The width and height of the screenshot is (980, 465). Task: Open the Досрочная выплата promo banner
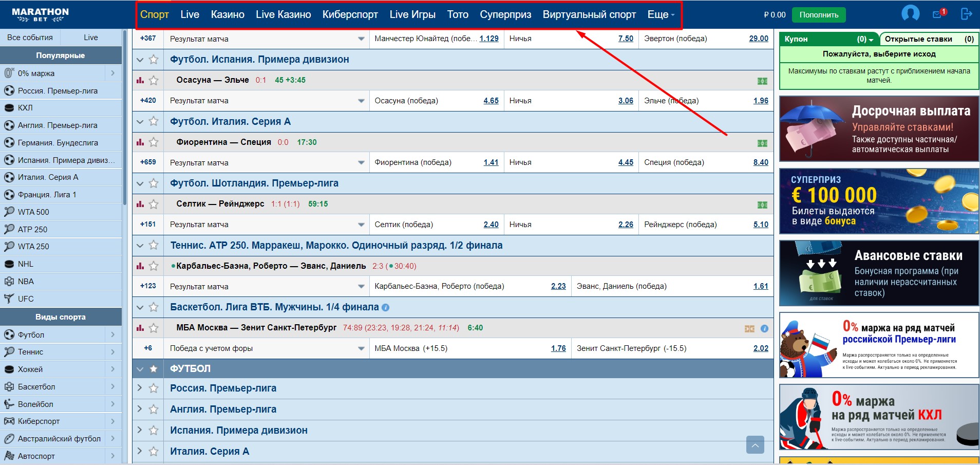[879, 128]
